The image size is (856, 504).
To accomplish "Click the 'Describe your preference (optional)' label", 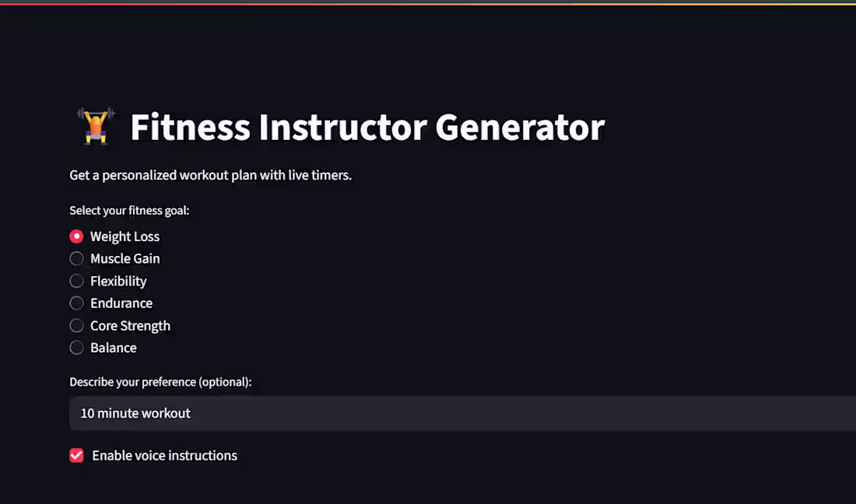I will coord(160,382).
